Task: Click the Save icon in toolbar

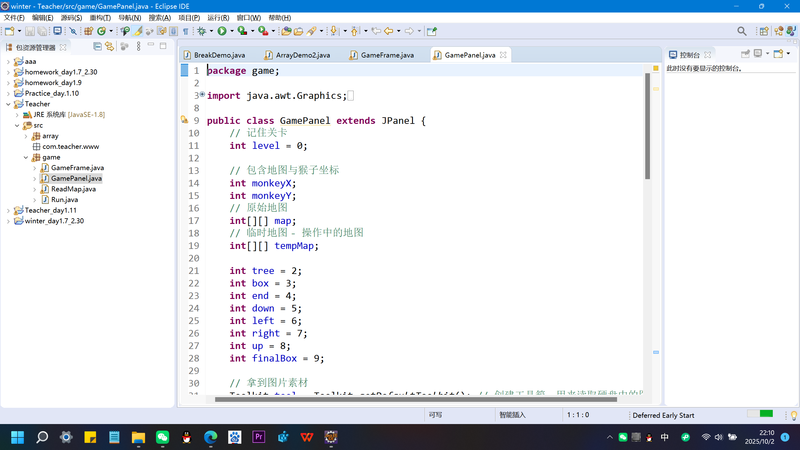Action: click(x=30, y=31)
